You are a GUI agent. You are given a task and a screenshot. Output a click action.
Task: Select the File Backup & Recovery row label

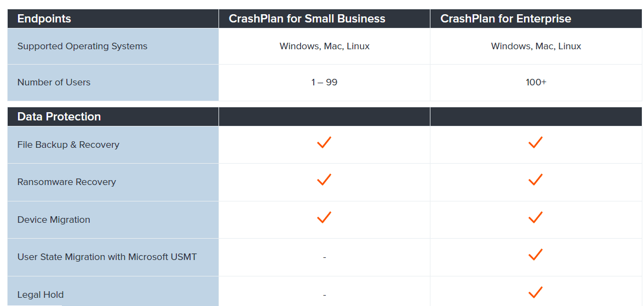(x=68, y=145)
